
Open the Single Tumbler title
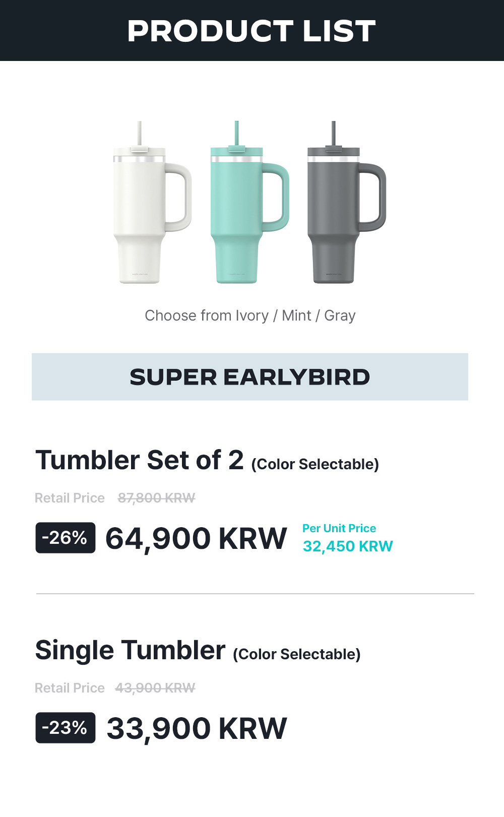130,650
